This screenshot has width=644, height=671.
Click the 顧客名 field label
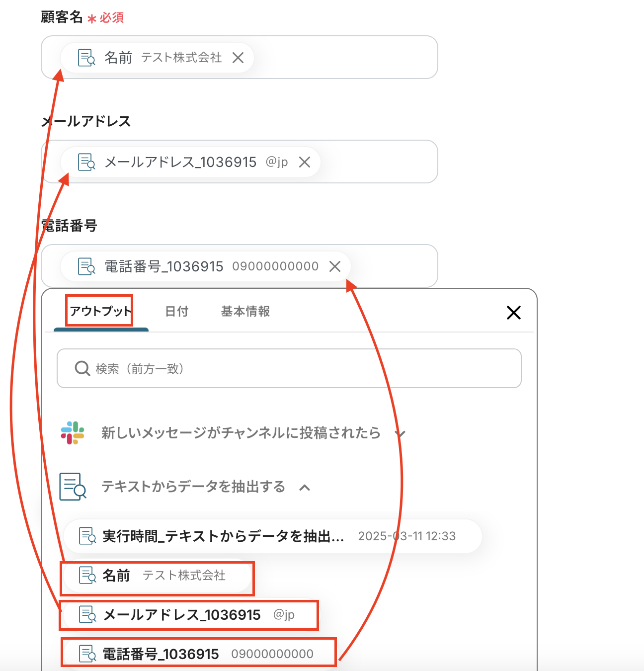pyautogui.click(x=62, y=17)
